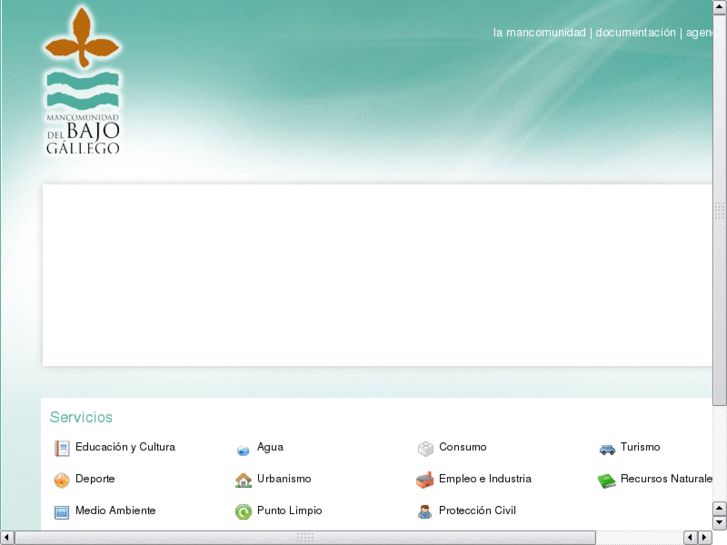Click the Recursos Naturales green book icon
This screenshot has width=727, height=545.
pos(606,481)
